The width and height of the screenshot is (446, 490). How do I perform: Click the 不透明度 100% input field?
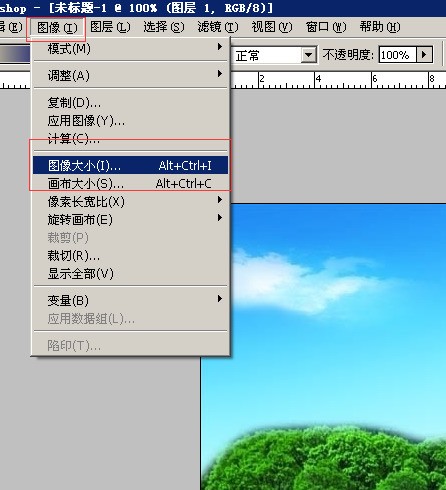[397, 55]
